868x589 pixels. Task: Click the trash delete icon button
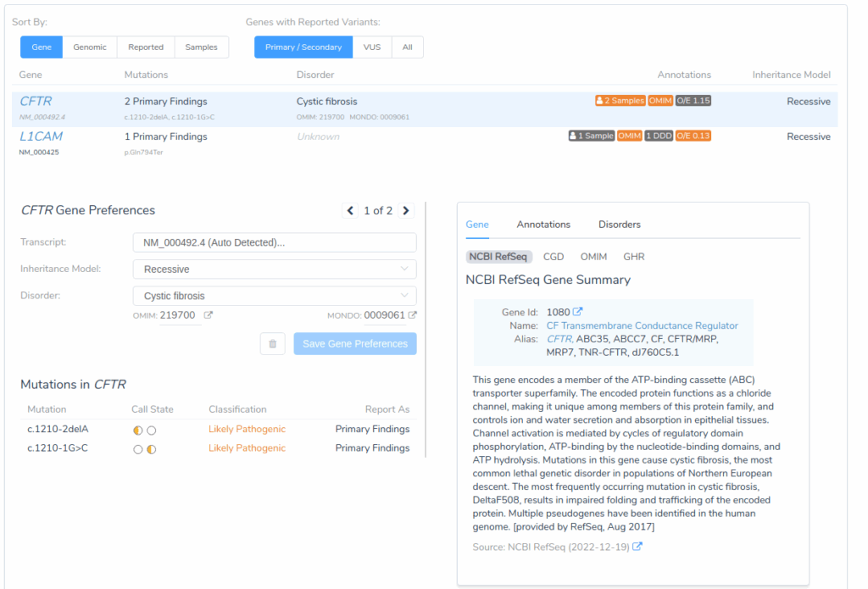coord(272,343)
